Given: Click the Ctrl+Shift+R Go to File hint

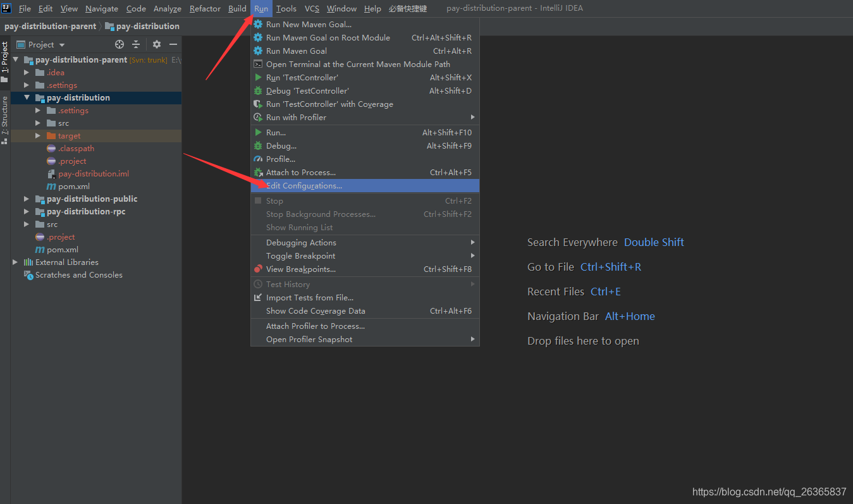Looking at the screenshot, I should point(611,267).
